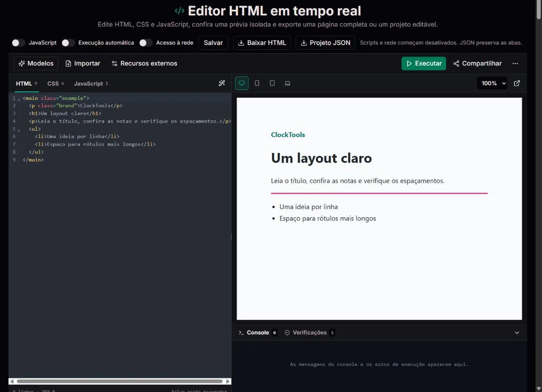542x392 pixels.
Task: Click the console placeholder message text
Action: [379, 364]
